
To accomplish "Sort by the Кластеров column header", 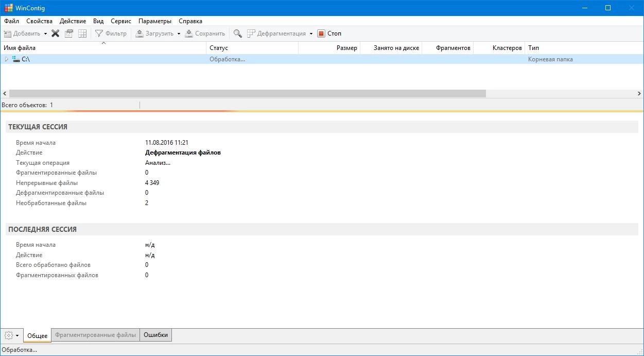I will coord(499,48).
